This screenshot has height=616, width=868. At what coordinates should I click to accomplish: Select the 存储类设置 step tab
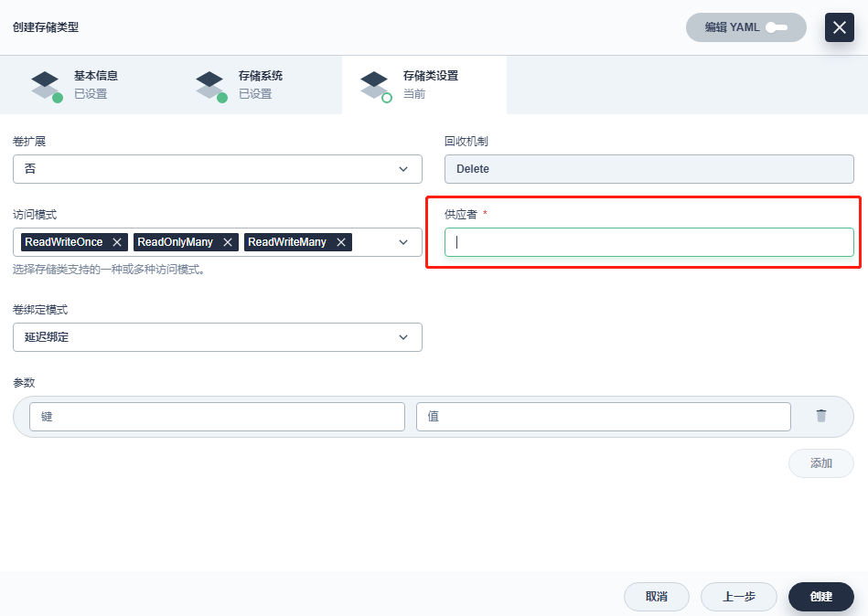[424, 85]
